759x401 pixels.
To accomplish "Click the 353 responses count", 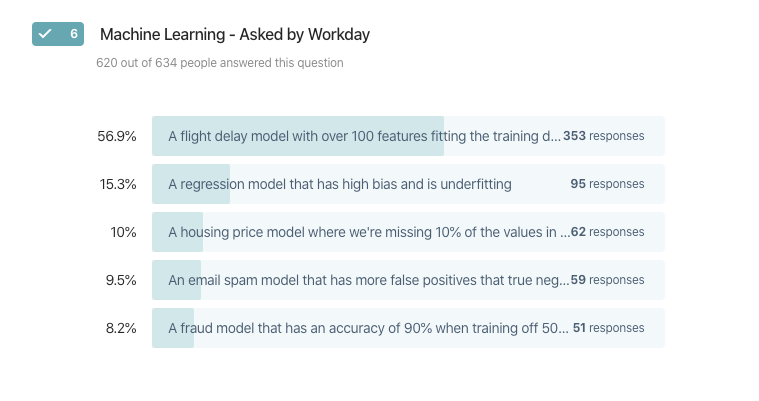I will (x=604, y=136).
